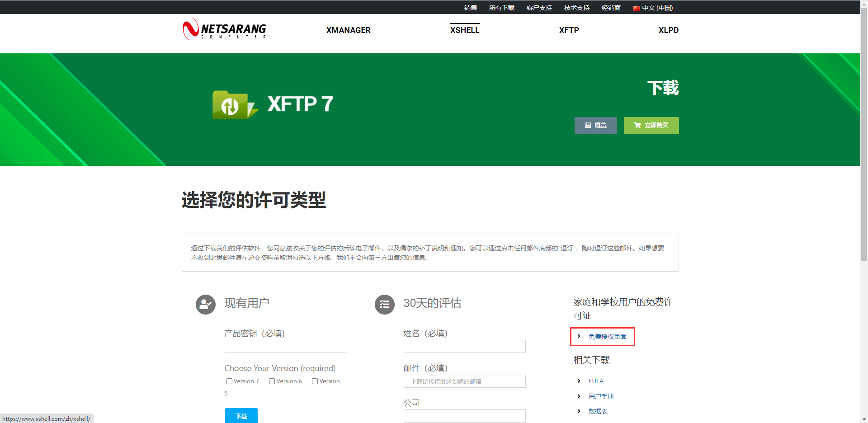
Task: Open the 数据表 link
Action: tap(598, 411)
